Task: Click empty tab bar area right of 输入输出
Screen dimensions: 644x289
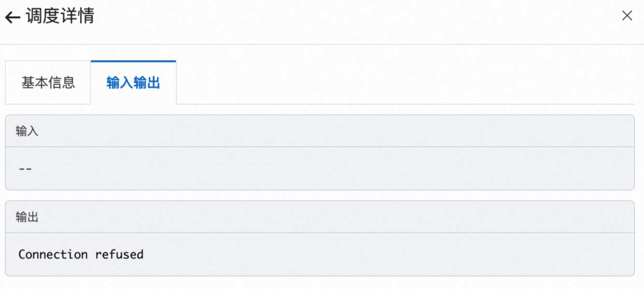Action: click(406, 83)
